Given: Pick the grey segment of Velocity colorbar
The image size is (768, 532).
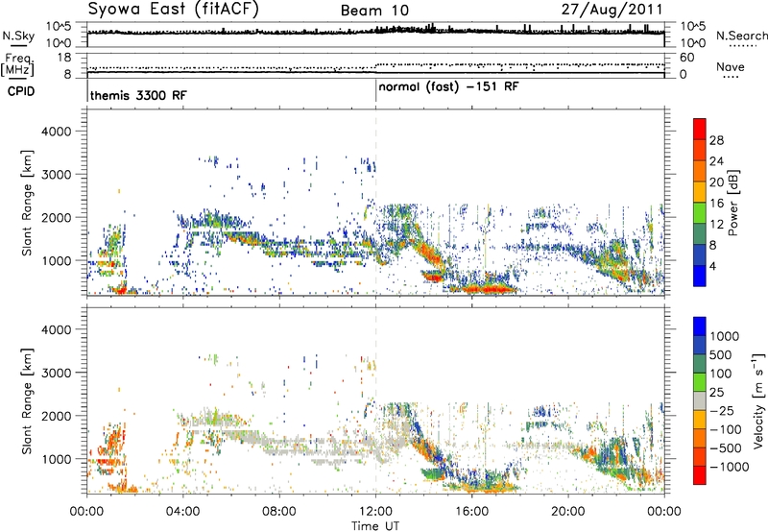Looking at the screenshot, I should tap(700, 401).
